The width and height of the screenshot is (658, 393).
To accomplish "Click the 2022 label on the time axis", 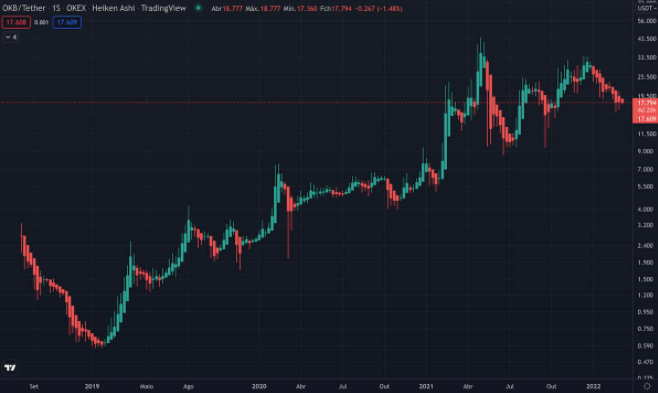I will click(x=593, y=386).
